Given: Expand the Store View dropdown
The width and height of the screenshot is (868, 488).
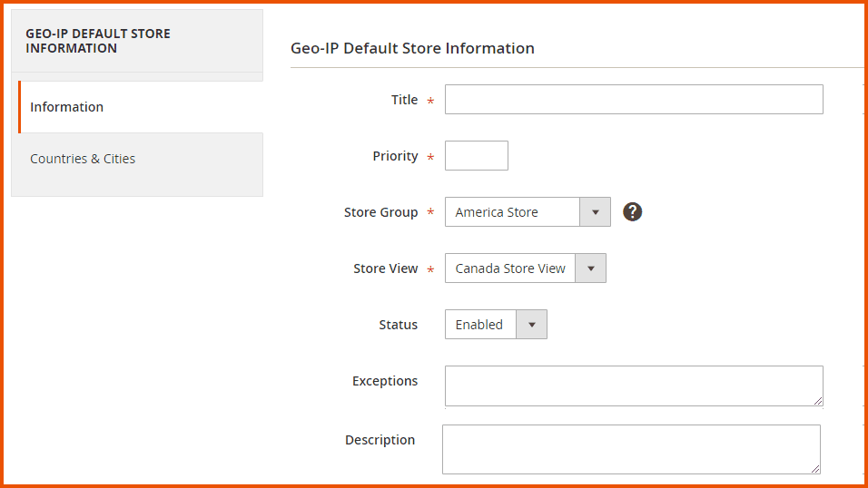Looking at the screenshot, I should pos(525,268).
